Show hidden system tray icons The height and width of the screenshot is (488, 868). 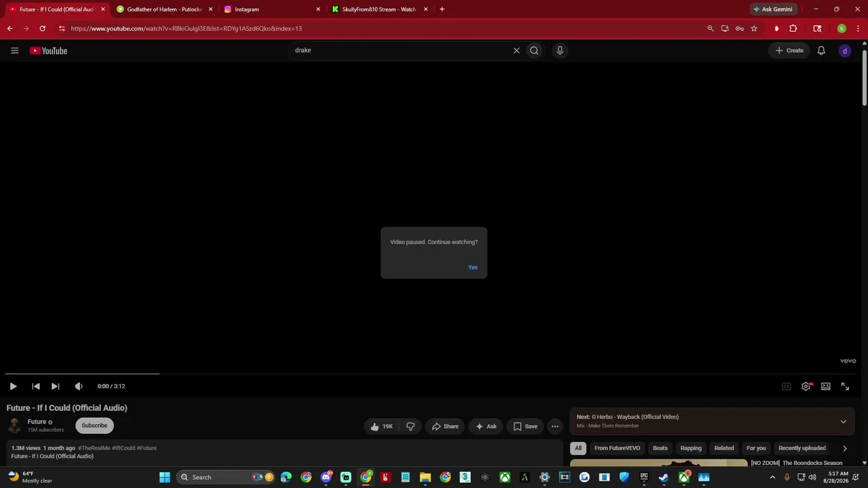point(772,477)
